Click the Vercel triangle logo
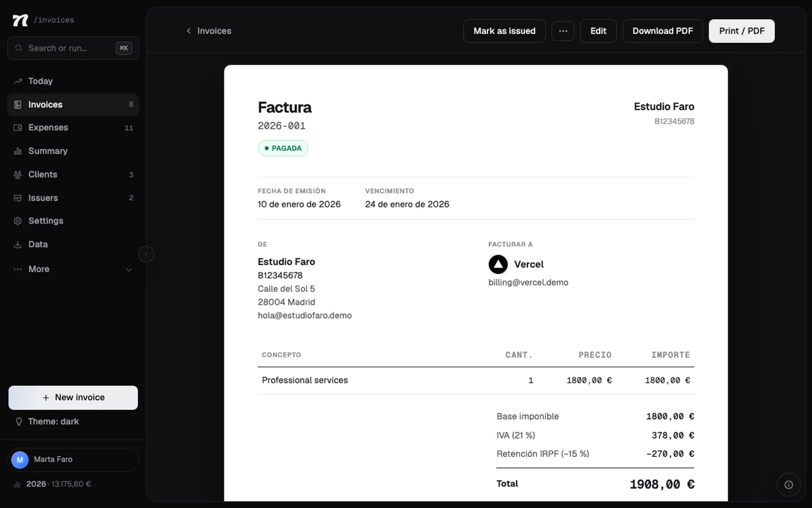This screenshot has width=812, height=508. point(498,264)
